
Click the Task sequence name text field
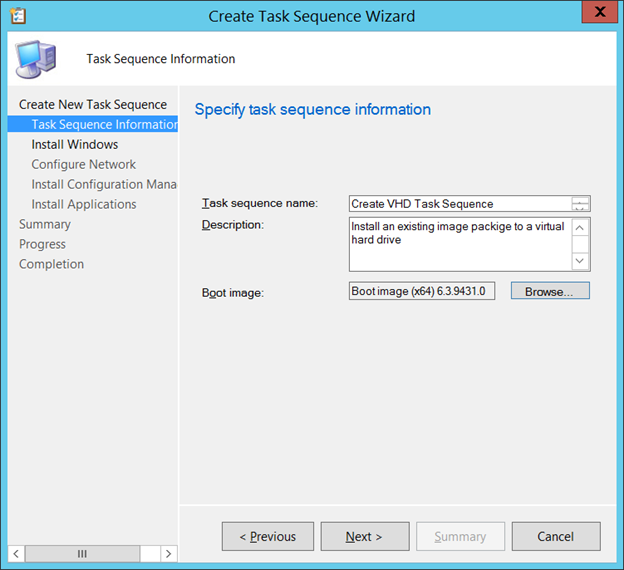(x=460, y=204)
